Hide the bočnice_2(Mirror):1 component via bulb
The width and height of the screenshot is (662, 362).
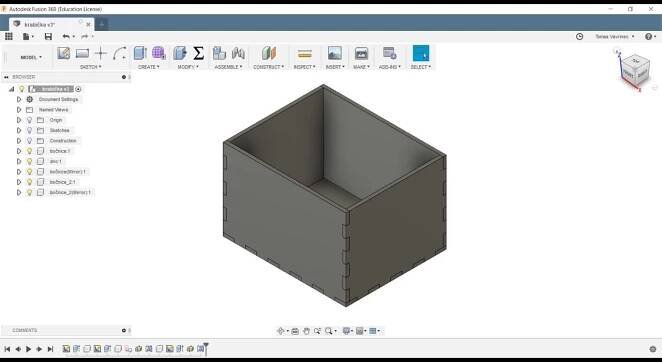coord(30,192)
